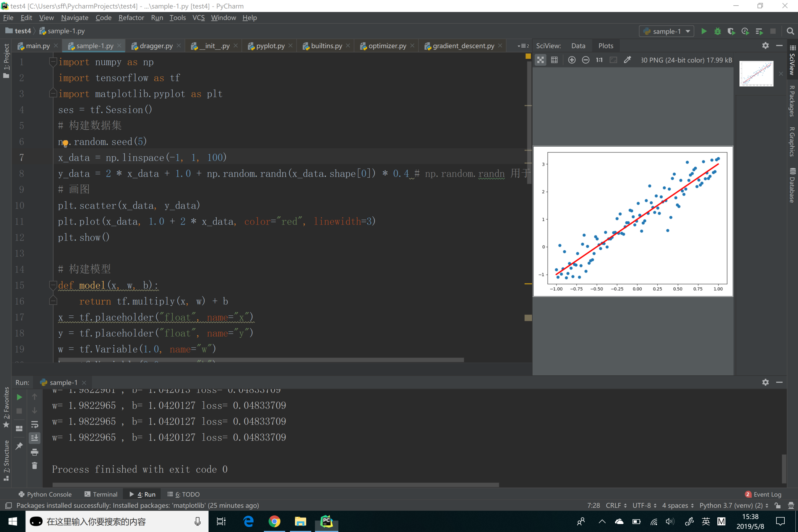Open Run panel settings gear

click(765, 382)
